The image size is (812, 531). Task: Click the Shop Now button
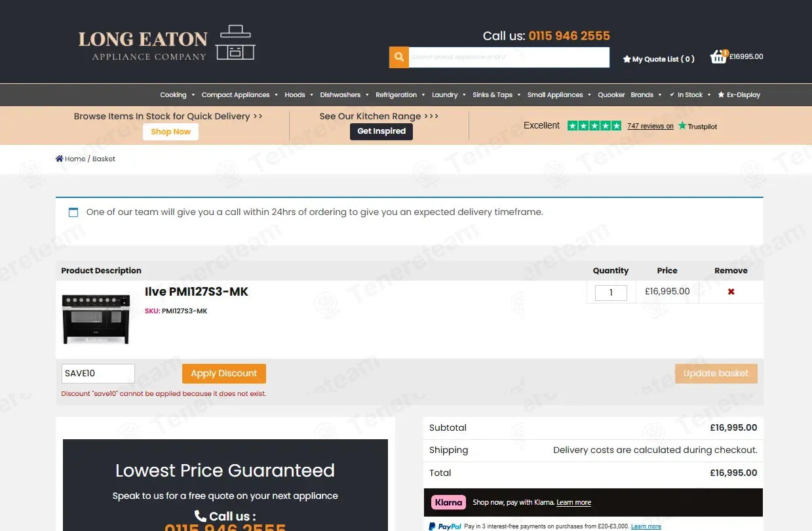(170, 132)
